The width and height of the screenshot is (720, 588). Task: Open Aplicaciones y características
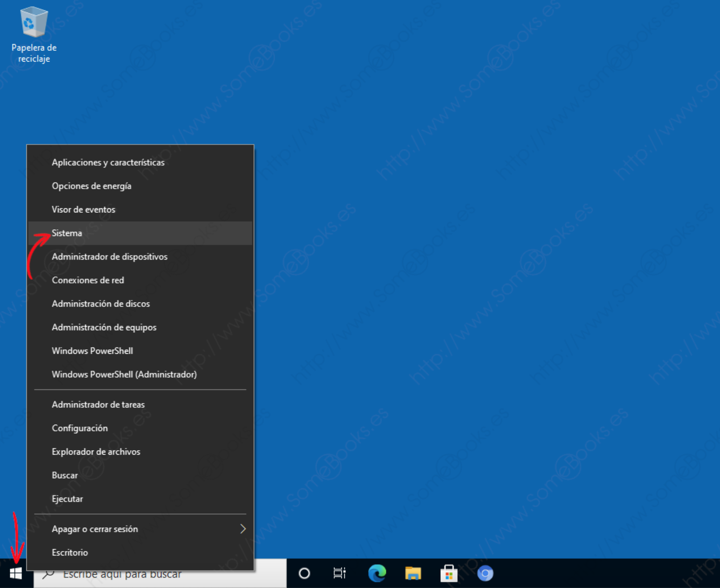(108, 163)
